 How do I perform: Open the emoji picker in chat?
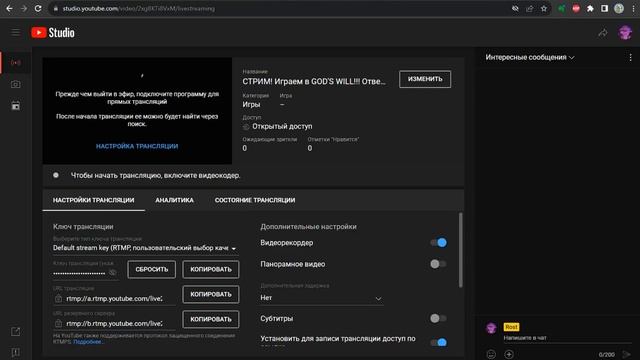(x=491, y=354)
